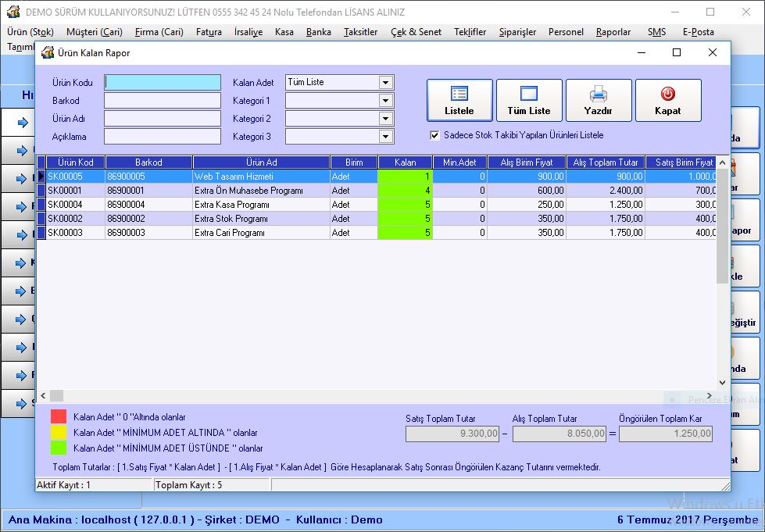Click the horizontal scrollbar right arrow

pyautogui.click(x=710, y=396)
